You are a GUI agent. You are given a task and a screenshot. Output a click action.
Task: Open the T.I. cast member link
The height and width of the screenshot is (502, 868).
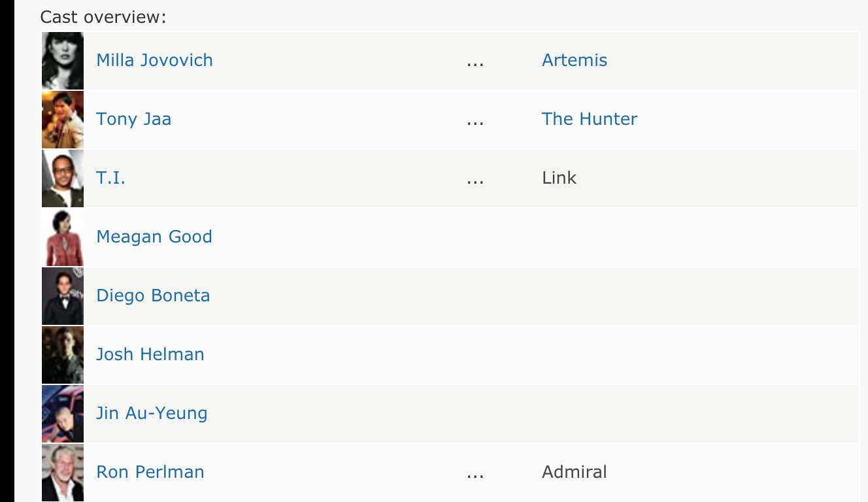(110, 178)
